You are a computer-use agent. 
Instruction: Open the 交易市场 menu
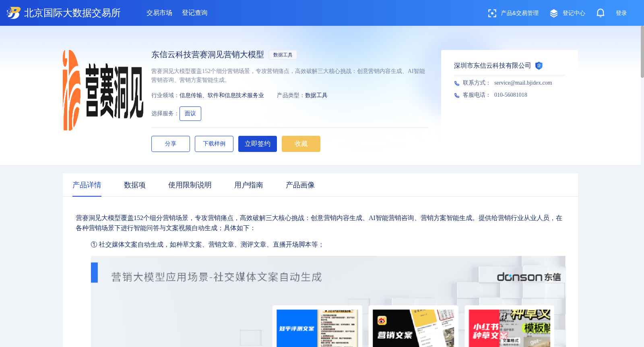159,13
